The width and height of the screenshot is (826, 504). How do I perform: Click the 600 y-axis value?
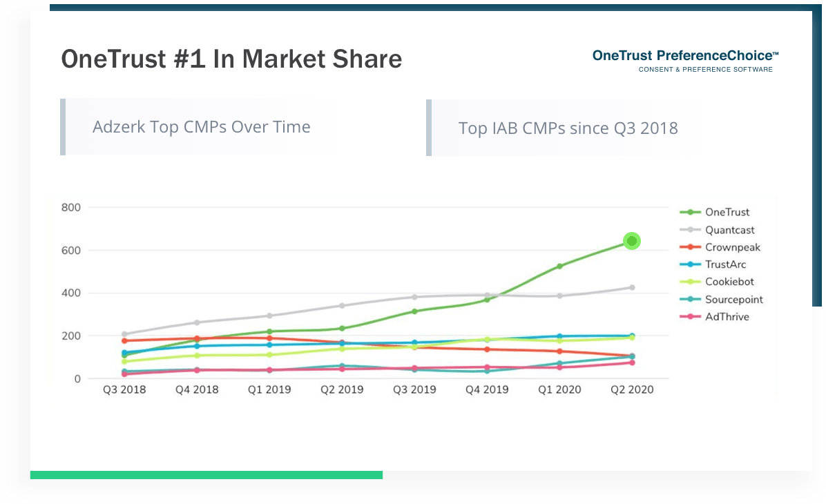(x=71, y=251)
